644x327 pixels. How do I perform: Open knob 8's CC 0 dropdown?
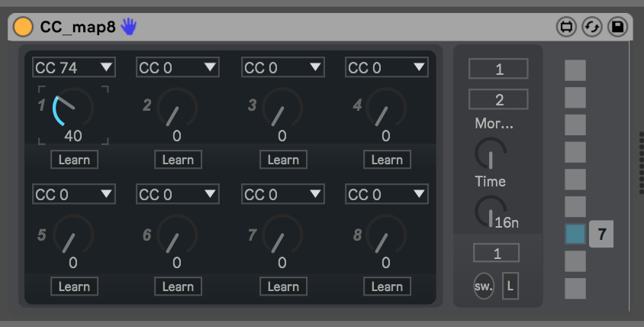pos(387,194)
